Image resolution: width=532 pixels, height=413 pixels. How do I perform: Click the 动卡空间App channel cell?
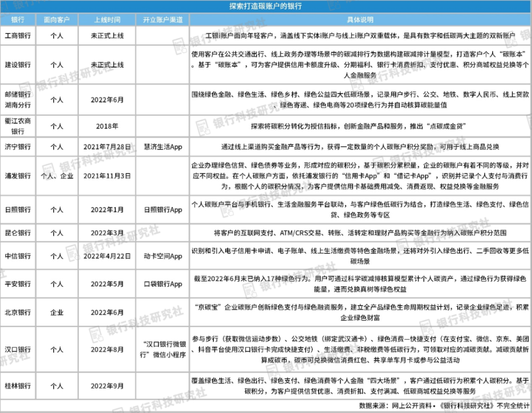click(x=163, y=256)
